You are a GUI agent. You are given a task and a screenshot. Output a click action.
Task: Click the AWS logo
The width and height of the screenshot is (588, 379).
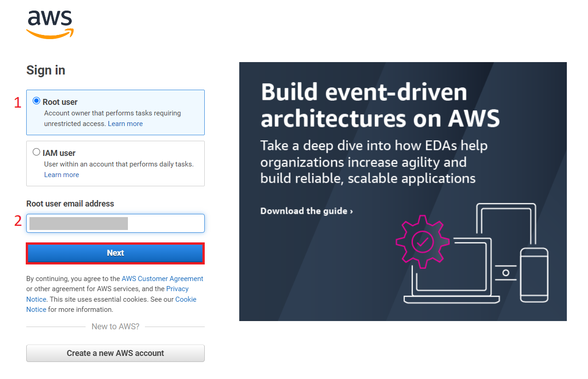pos(50,24)
